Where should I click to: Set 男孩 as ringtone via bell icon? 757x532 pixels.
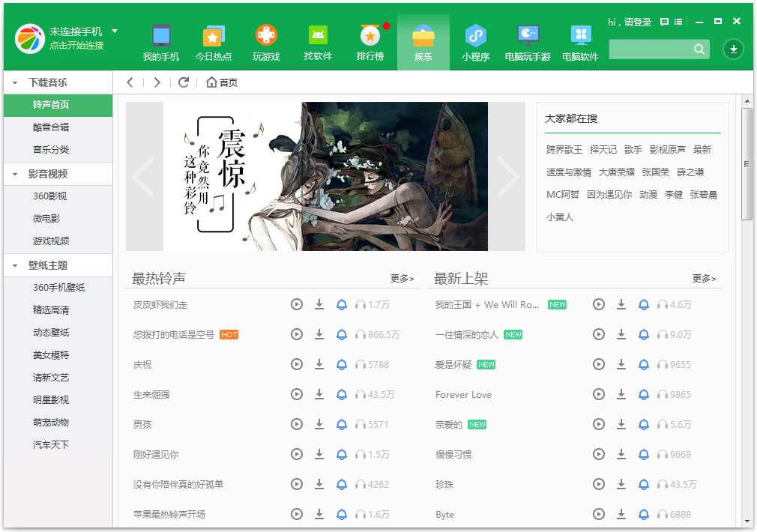(343, 424)
